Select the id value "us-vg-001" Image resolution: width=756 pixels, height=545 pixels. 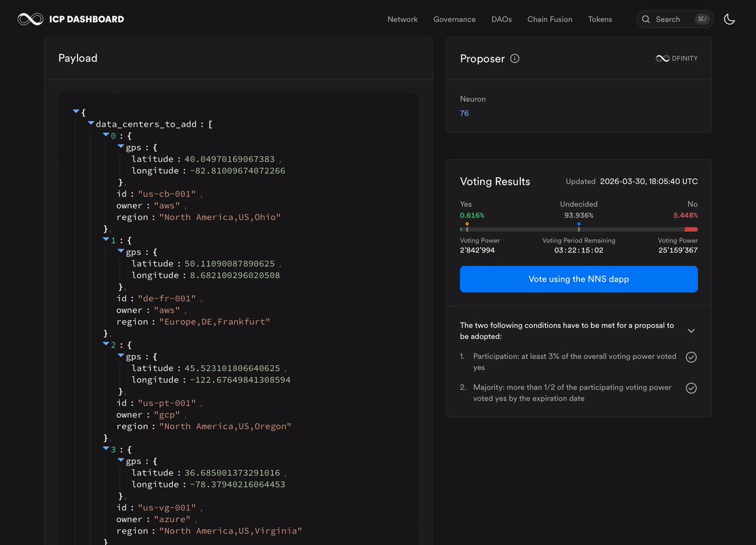[x=167, y=508]
